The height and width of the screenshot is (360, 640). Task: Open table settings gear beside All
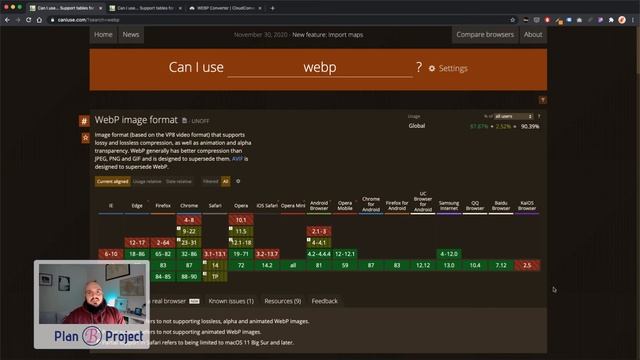click(x=238, y=181)
